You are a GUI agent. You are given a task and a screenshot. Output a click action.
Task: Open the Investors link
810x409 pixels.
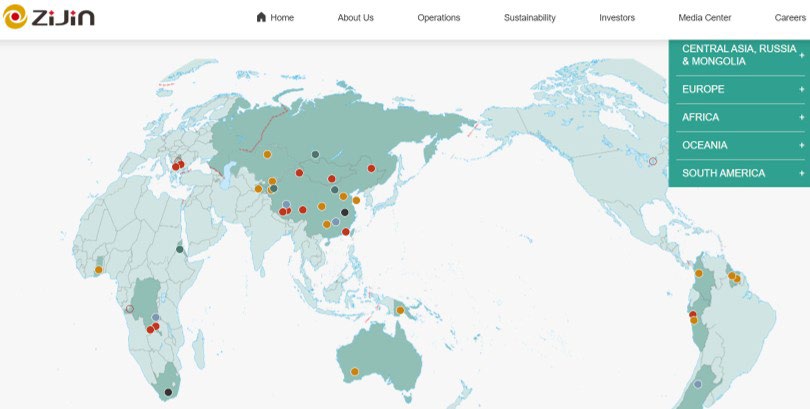(616, 17)
